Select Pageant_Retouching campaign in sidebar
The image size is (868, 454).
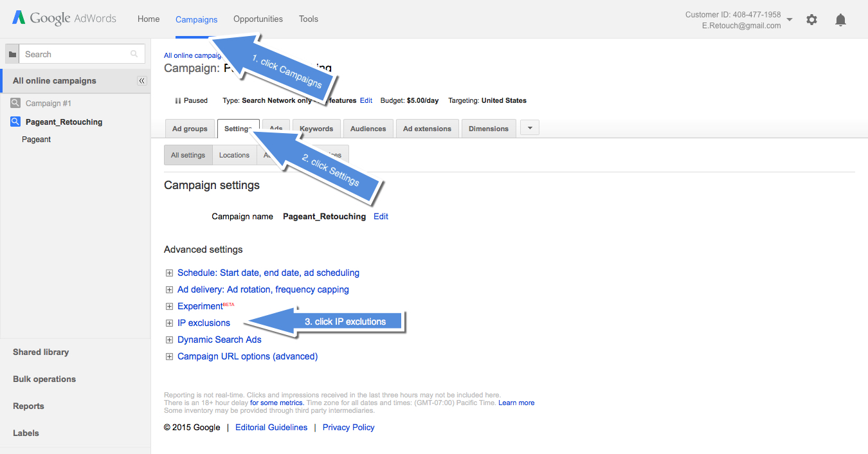pos(64,122)
